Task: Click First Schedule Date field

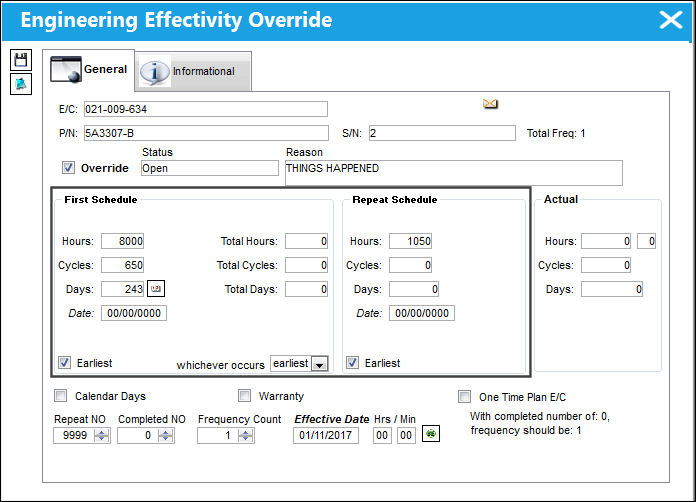Action: click(x=134, y=313)
